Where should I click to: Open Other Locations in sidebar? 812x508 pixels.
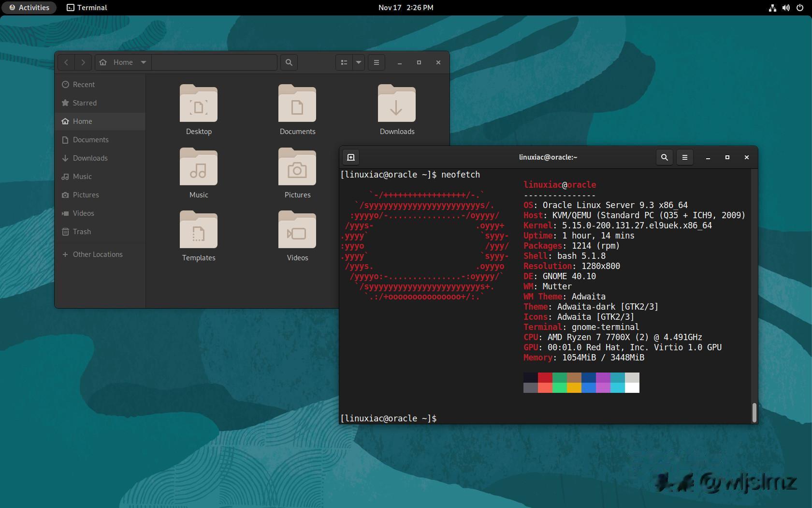[98, 254]
